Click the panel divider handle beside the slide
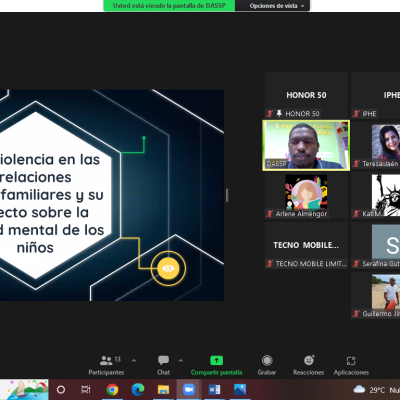The image size is (400, 400). tap(227, 195)
